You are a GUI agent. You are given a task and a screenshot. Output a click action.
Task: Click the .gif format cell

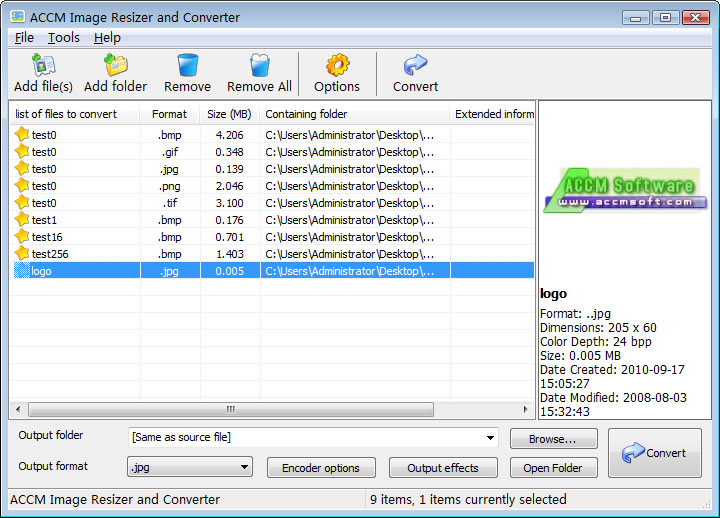[170, 152]
